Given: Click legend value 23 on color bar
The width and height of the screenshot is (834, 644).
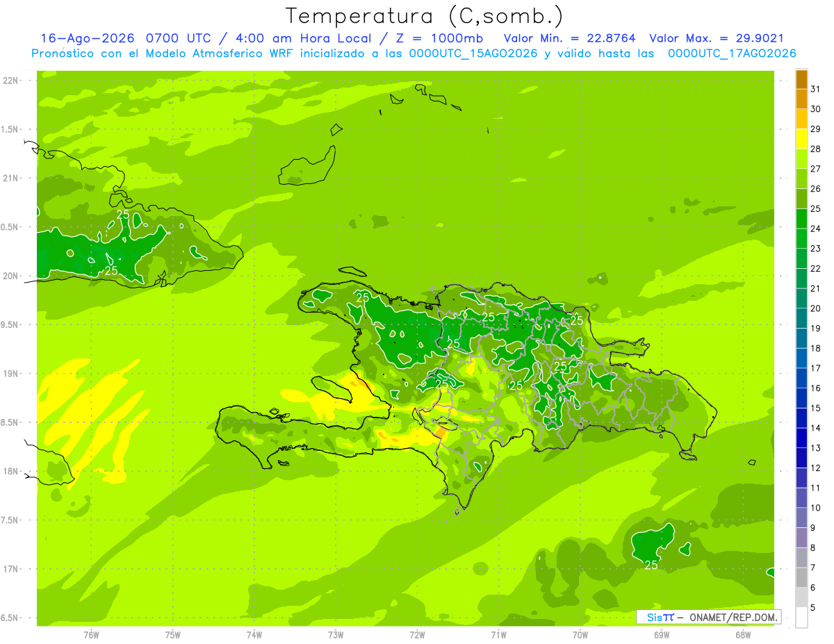Looking at the screenshot, I should [x=816, y=249].
